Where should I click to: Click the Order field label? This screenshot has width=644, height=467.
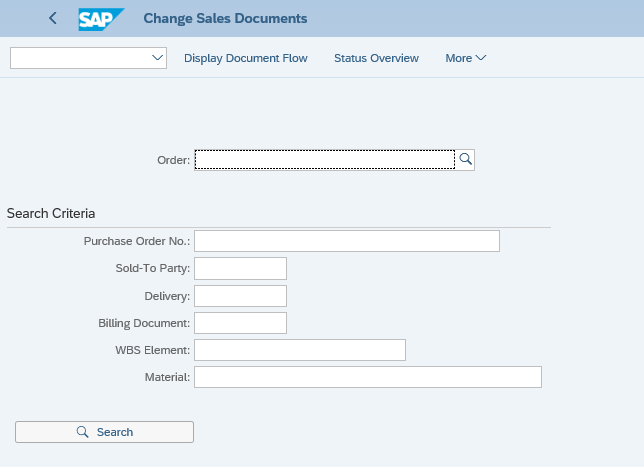[173, 160]
